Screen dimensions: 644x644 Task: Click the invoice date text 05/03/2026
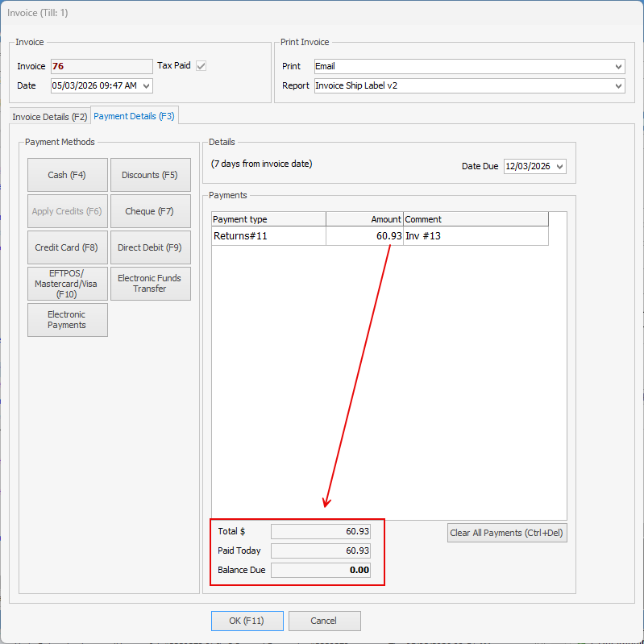pos(74,85)
